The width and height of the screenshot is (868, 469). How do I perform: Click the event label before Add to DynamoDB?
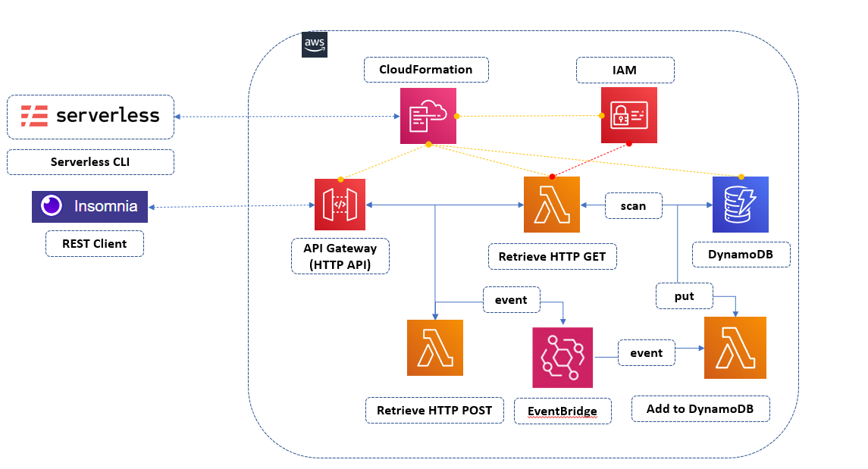point(646,352)
